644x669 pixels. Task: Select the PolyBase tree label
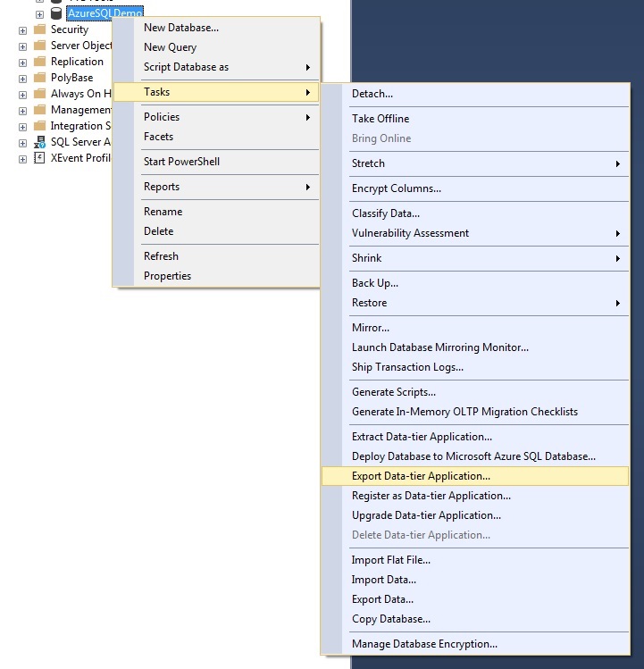point(71,78)
